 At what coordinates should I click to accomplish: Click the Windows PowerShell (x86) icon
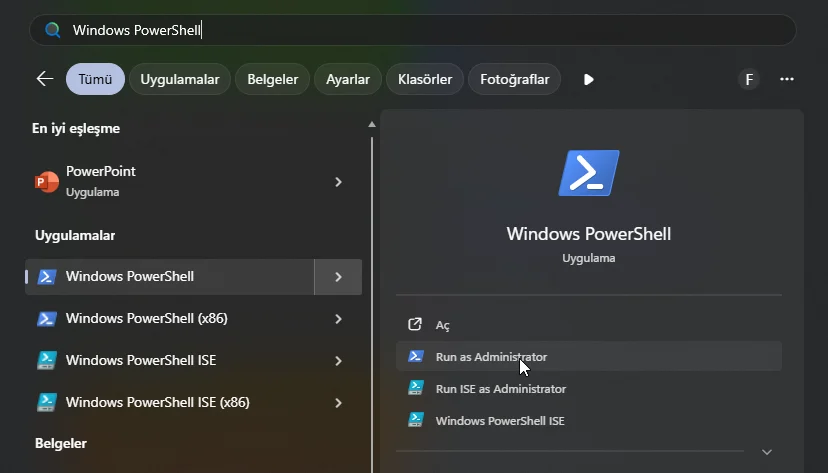pos(46,318)
